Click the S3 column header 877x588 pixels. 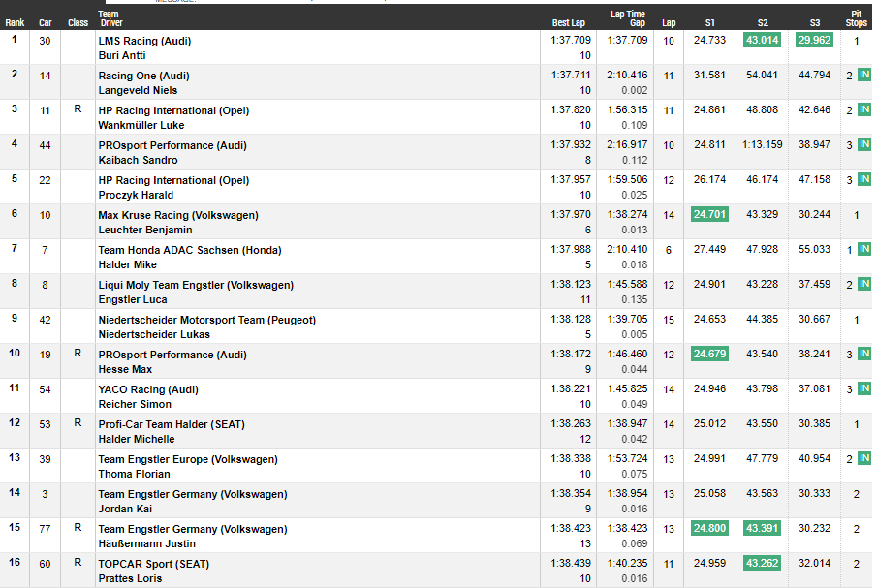815,23
